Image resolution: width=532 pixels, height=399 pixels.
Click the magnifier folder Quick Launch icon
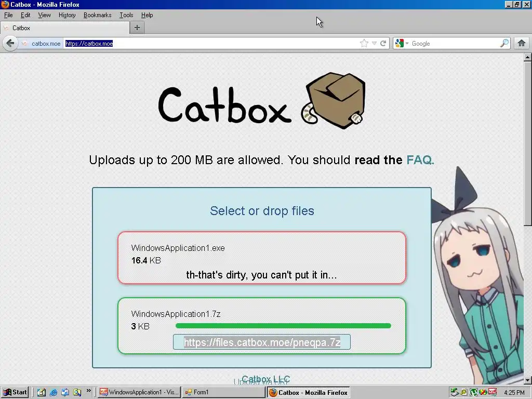pyautogui.click(x=77, y=392)
